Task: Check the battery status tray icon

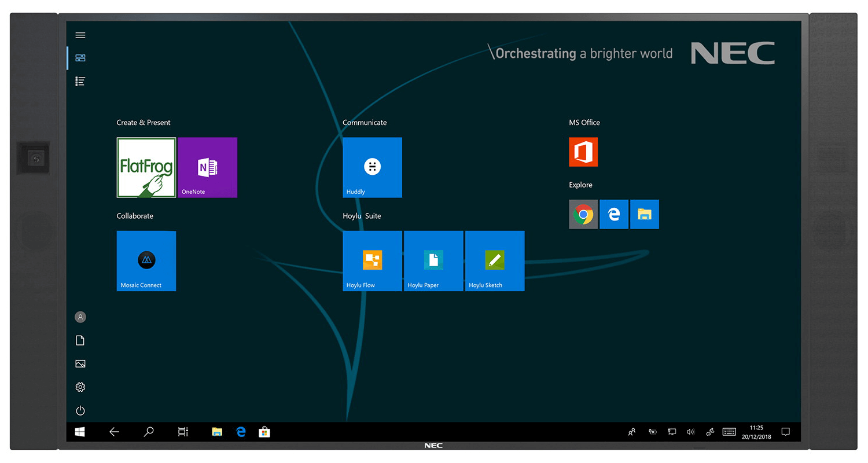Action: pyautogui.click(x=652, y=432)
